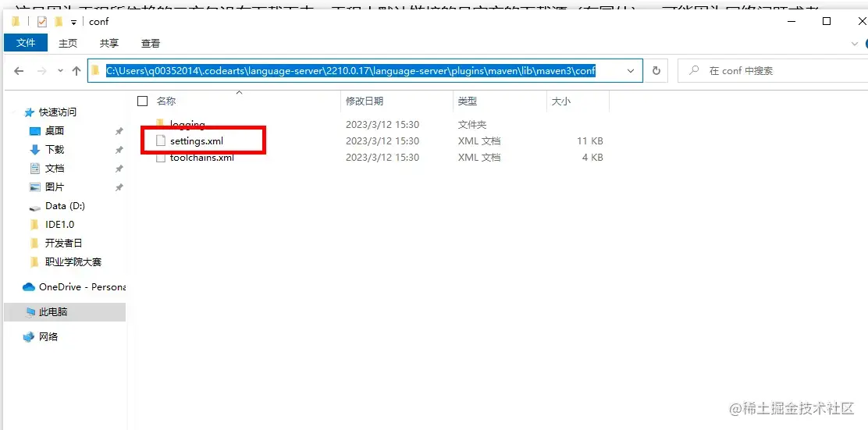Click the settings.xml file icon
The width and height of the screenshot is (868, 430).
[161, 141]
